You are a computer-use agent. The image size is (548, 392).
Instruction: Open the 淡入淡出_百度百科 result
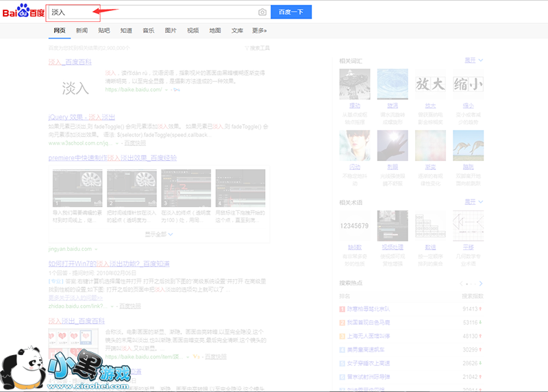(77, 321)
